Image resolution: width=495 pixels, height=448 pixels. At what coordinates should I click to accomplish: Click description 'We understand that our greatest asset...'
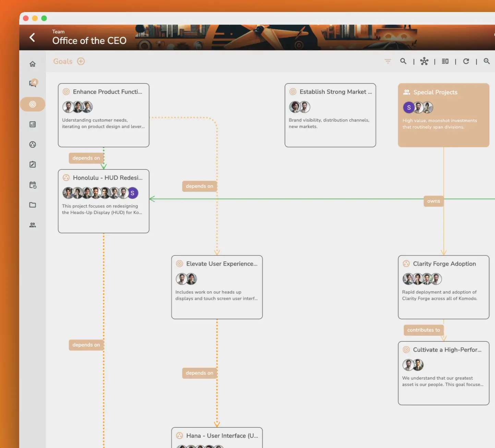[443, 381]
